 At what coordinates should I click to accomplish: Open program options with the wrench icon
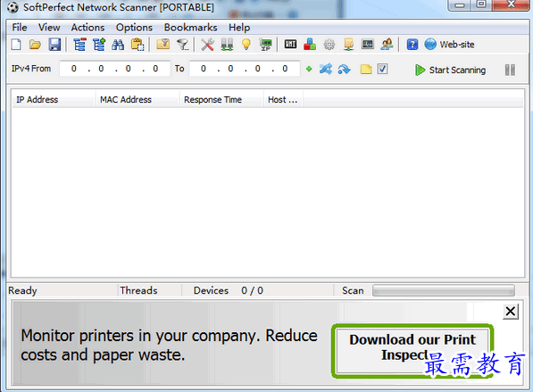coord(207,45)
